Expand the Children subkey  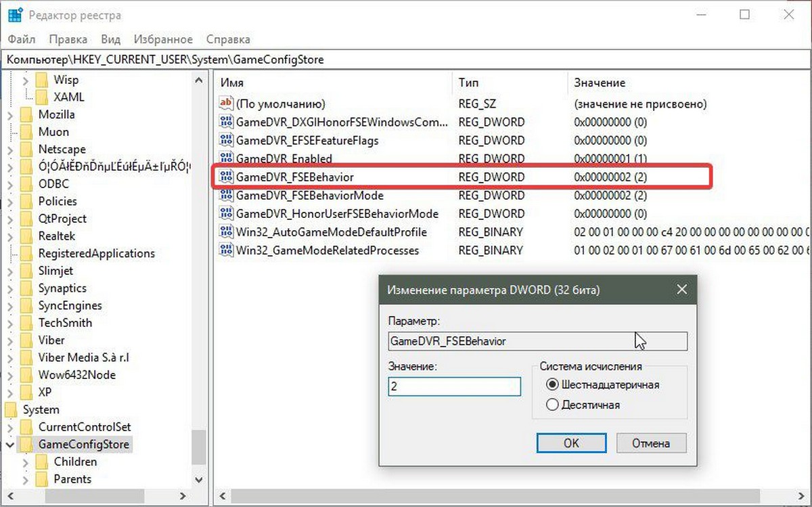pyautogui.click(x=26, y=462)
